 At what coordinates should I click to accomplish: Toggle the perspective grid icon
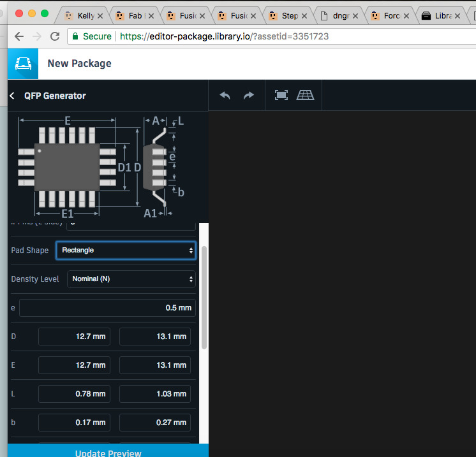point(305,95)
